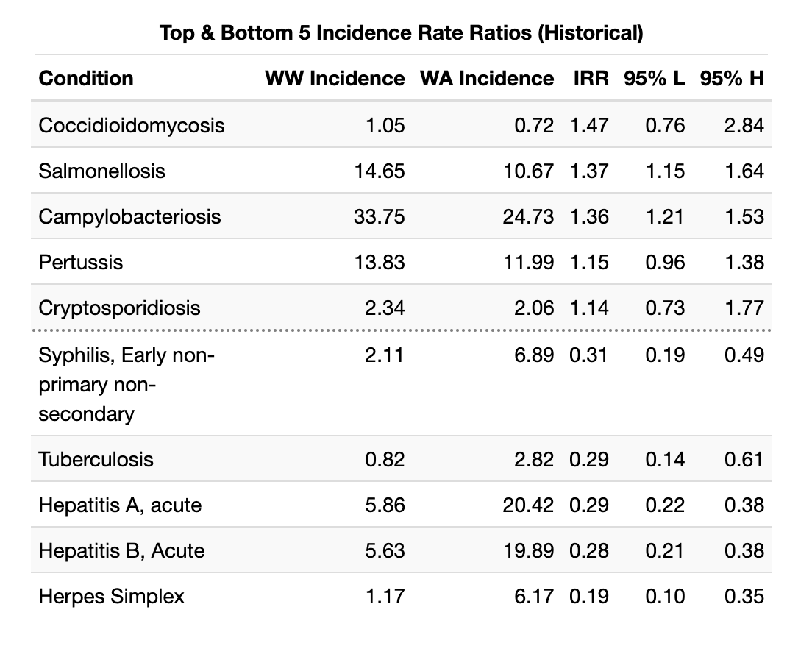Select the Coccidioidomycosis row label
This screenshot has width=812, height=646.
click(x=132, y=125)
